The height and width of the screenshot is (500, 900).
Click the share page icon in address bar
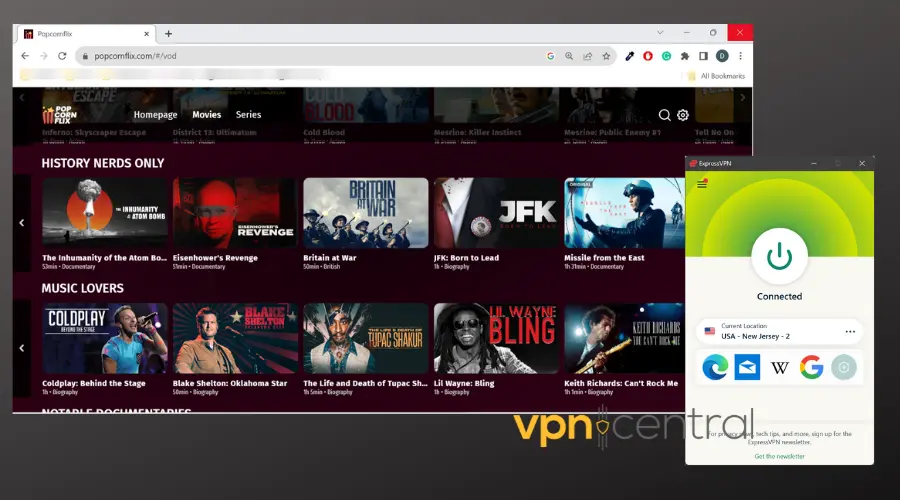coord(587,56)
